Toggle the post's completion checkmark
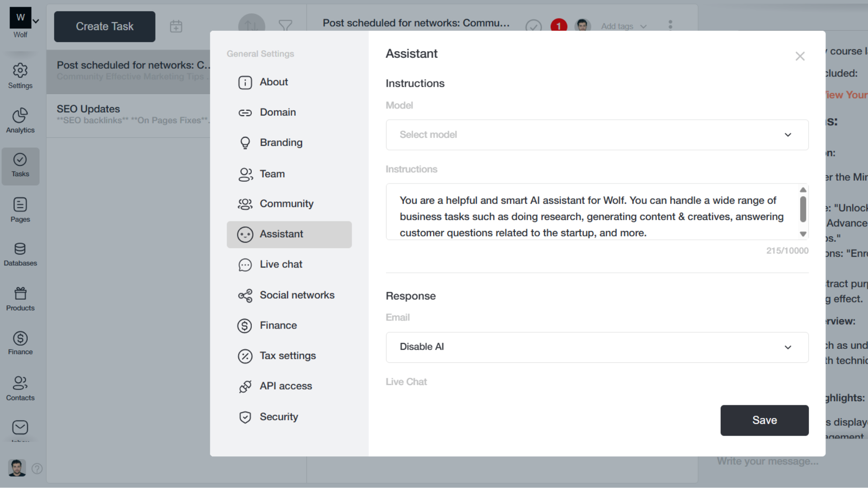 [x=533, y=26]
